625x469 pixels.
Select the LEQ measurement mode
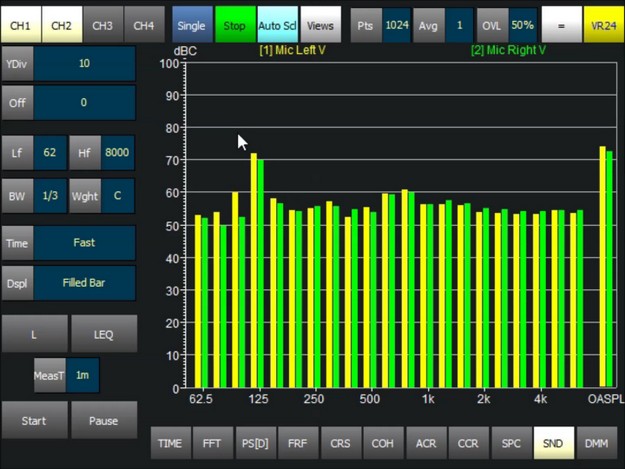(x=104, y=335)
